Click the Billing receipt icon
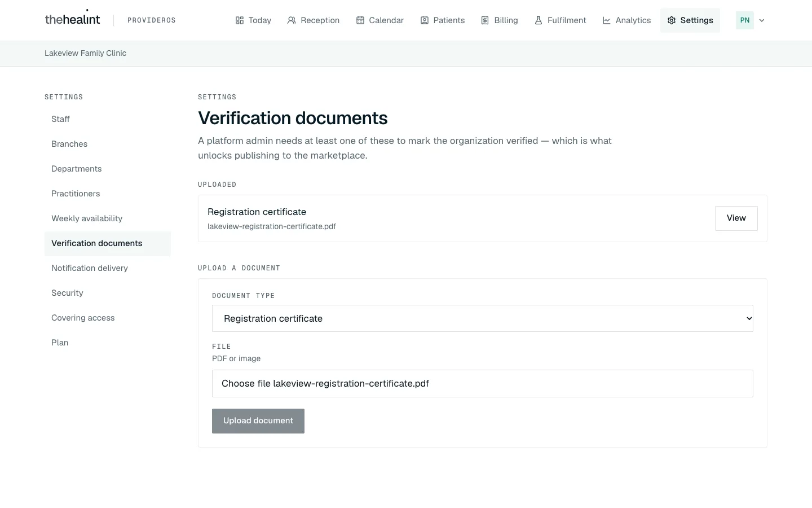 tap(485, 20)
